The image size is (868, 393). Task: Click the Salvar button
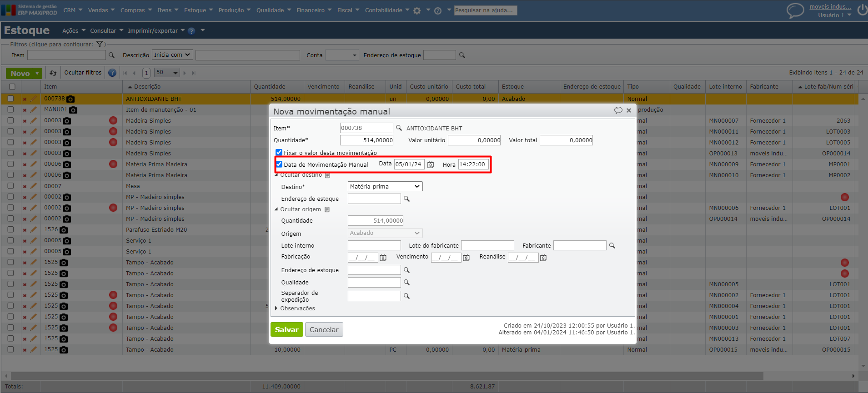click(286, 329)
